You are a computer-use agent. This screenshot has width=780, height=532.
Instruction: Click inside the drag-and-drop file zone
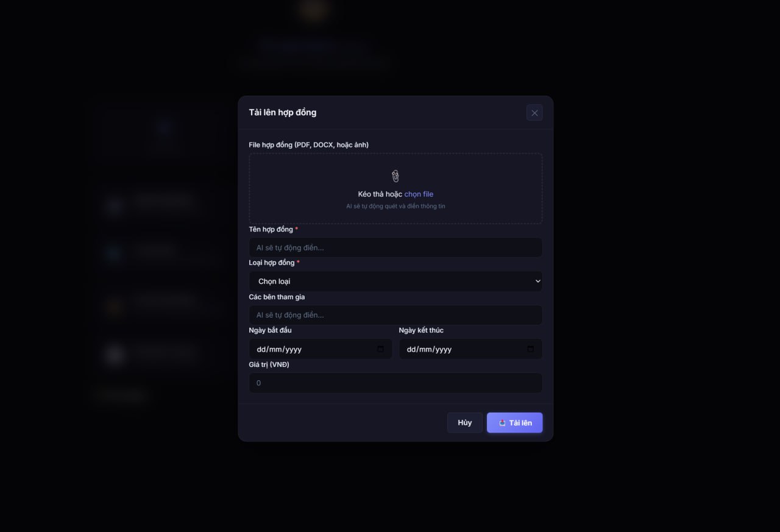tap(395, 188)
